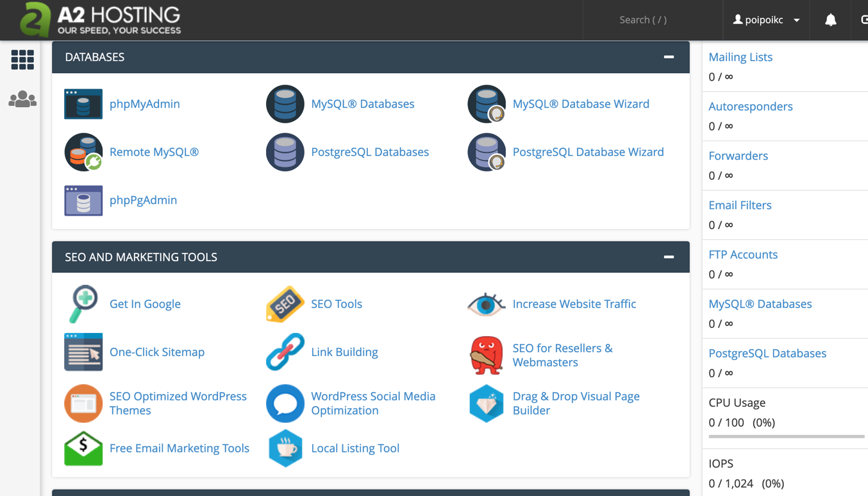
Task: Collapse the SEO AND MARKETING TOOLS section
Action: pos(669,257)
